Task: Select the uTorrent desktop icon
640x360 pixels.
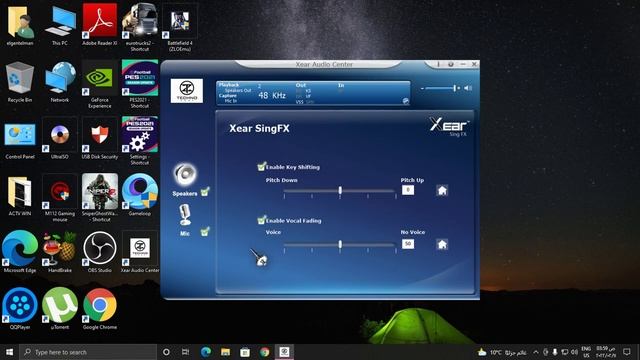Action: 60,309
